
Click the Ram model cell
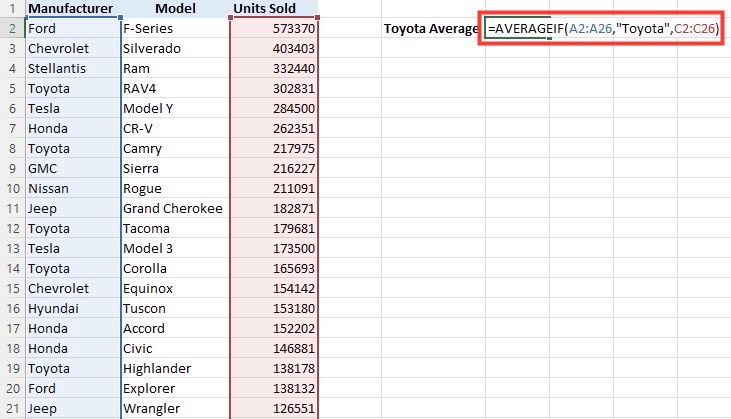point(175,69)
